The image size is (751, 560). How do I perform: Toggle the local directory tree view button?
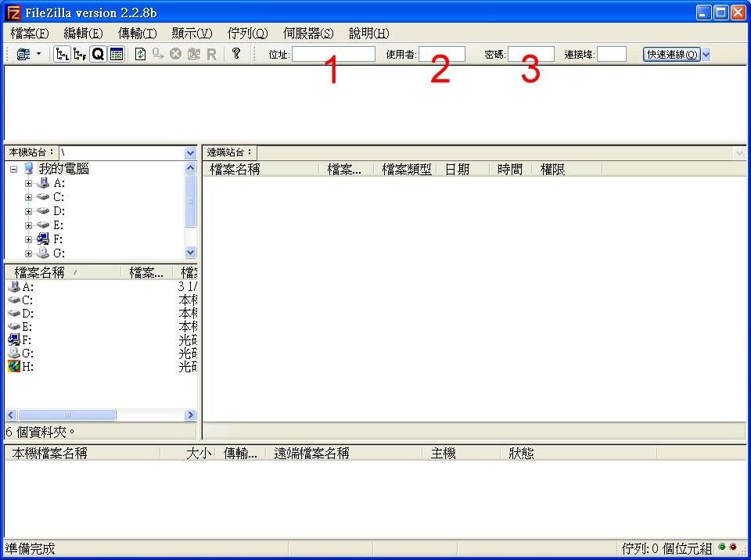point(62,54)
